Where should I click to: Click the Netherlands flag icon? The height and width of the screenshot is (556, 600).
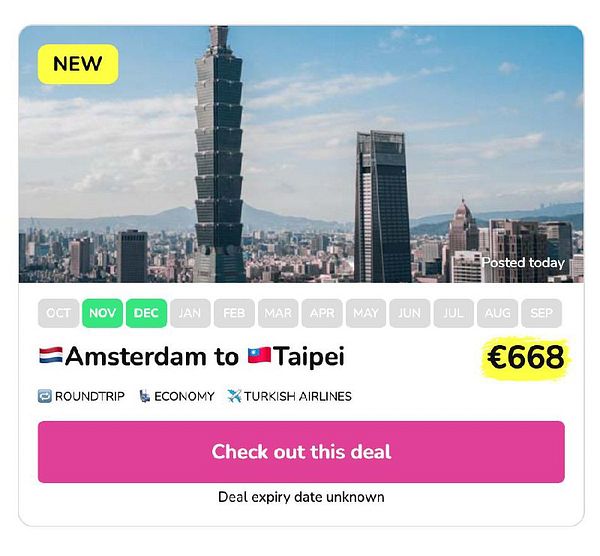coord(51,355)
